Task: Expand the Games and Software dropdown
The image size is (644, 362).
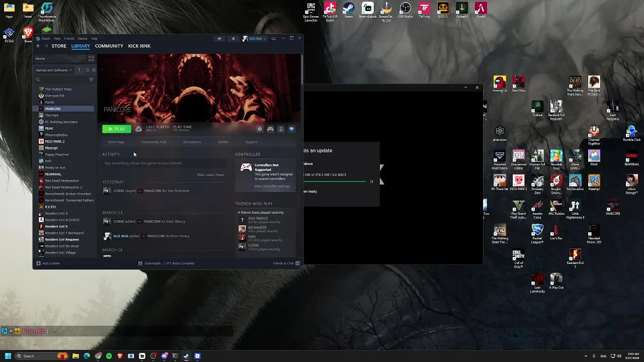Action: pyautogui.click(x=54, y=70)
